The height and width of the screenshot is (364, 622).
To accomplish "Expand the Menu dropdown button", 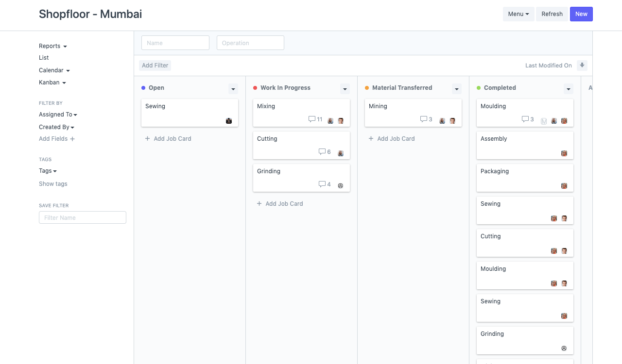I will [518, 14].
